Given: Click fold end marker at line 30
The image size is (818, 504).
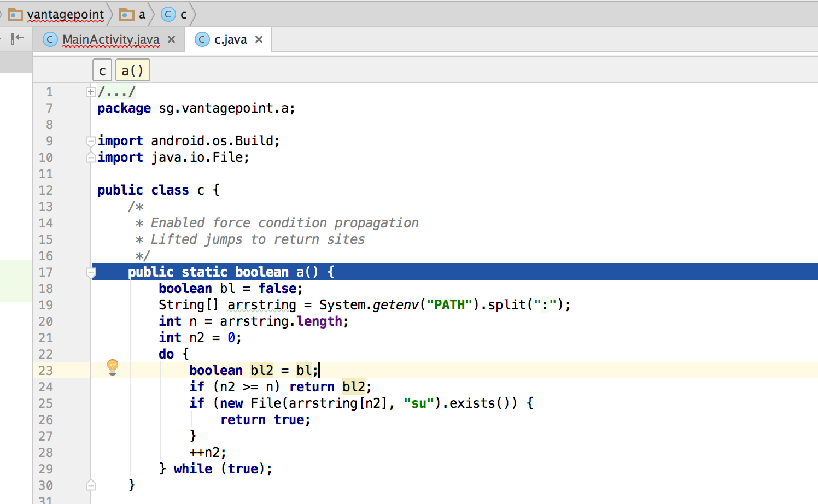Looking at the screenshot, I should (91, 485).
